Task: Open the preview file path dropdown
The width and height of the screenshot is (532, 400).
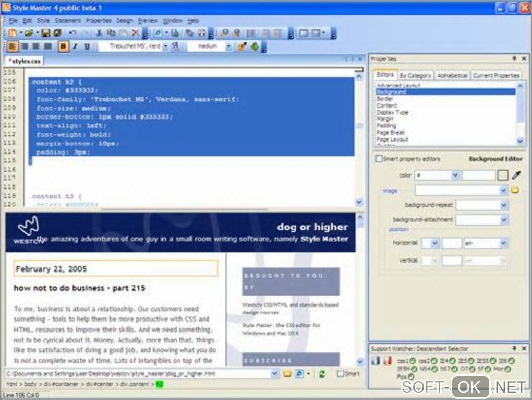Action: 274,374
